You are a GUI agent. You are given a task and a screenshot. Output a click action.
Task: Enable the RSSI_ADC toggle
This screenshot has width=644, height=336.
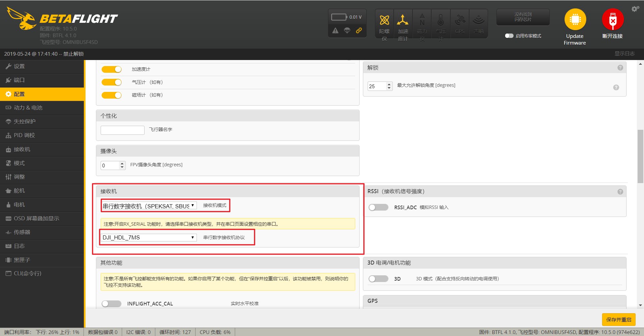click(378, 208)
